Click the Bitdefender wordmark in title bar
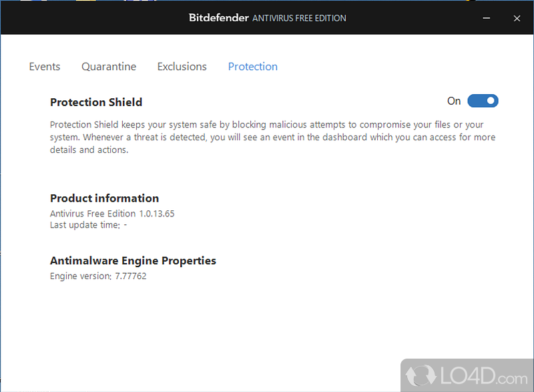Screen dimensions: 534x392 tap(219, 18)
